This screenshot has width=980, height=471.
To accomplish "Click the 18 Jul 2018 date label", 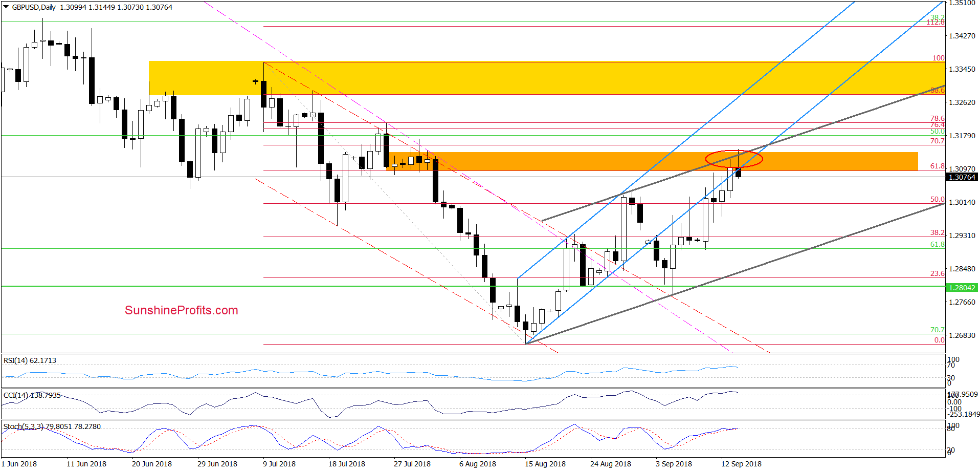I will click(347, 464).
